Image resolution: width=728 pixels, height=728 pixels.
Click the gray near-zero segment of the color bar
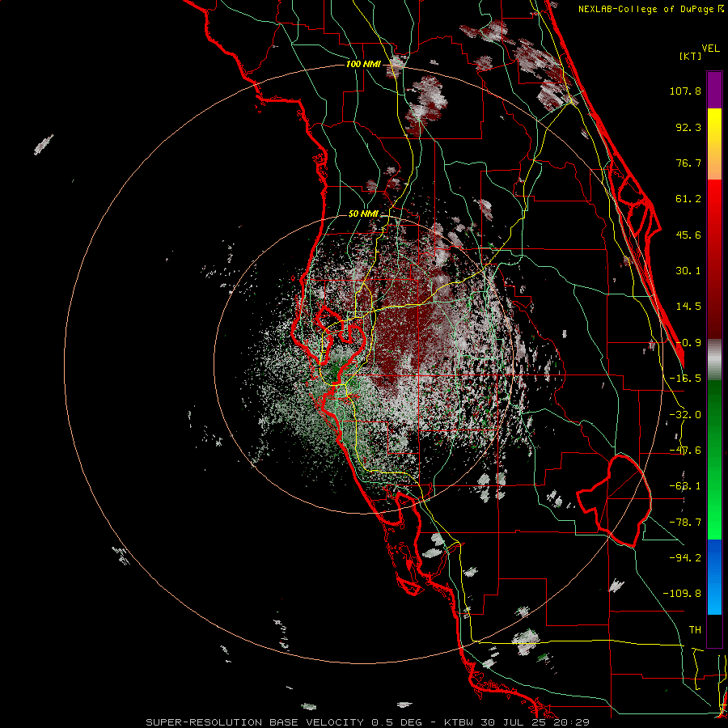click(714, 360)
